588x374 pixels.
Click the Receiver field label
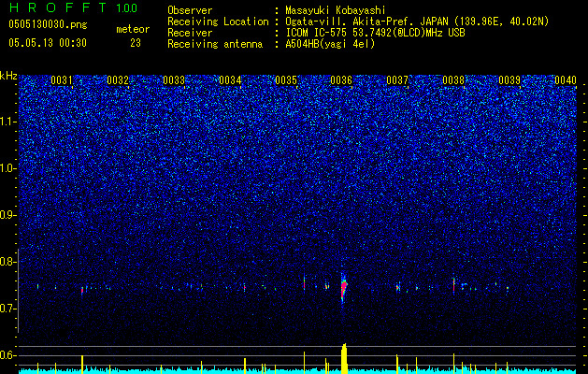(x=190, y=33)
